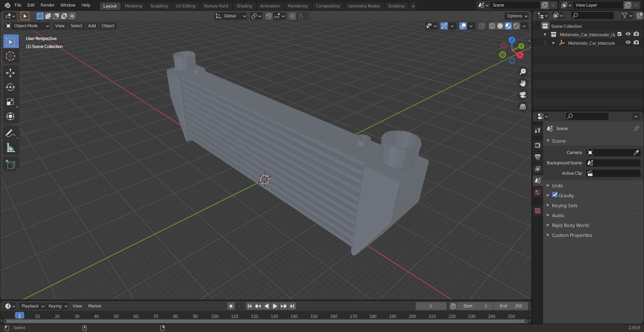Screen dimensions: 644x332
Task: Play animation forward
Action: pyautogui.click(x=275, y=306)
